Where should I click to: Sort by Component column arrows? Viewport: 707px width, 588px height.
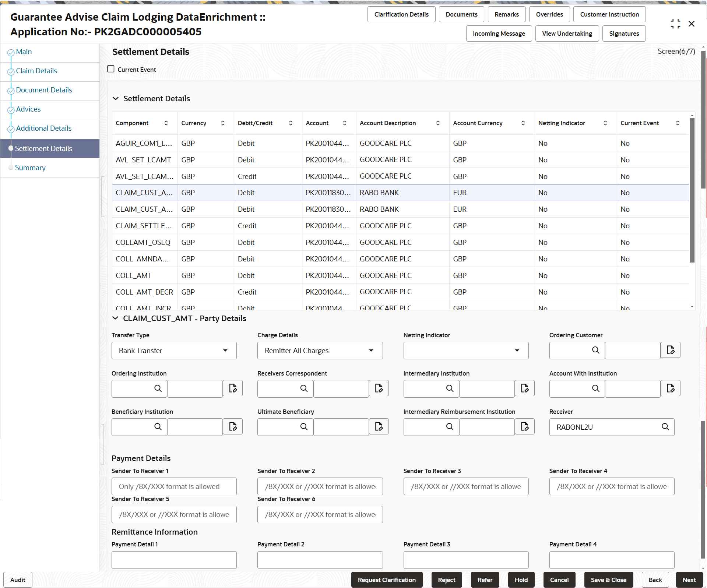(166, 123)
